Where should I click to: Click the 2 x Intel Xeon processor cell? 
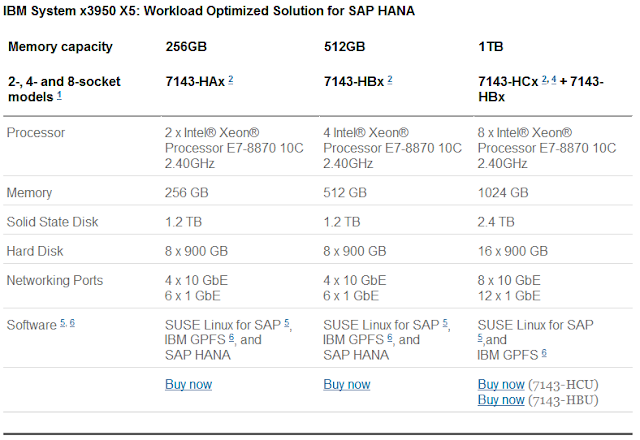[x=234, y=148]
